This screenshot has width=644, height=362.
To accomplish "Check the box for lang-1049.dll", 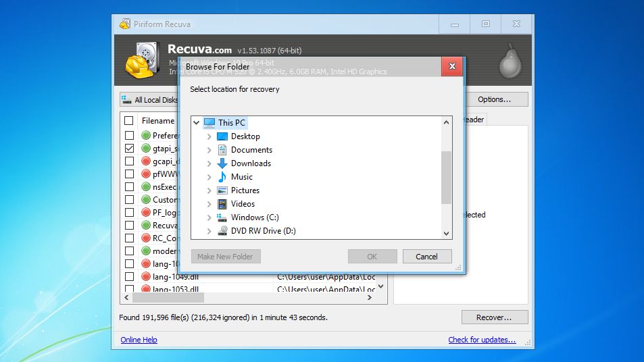I will [x=129, y=276].
